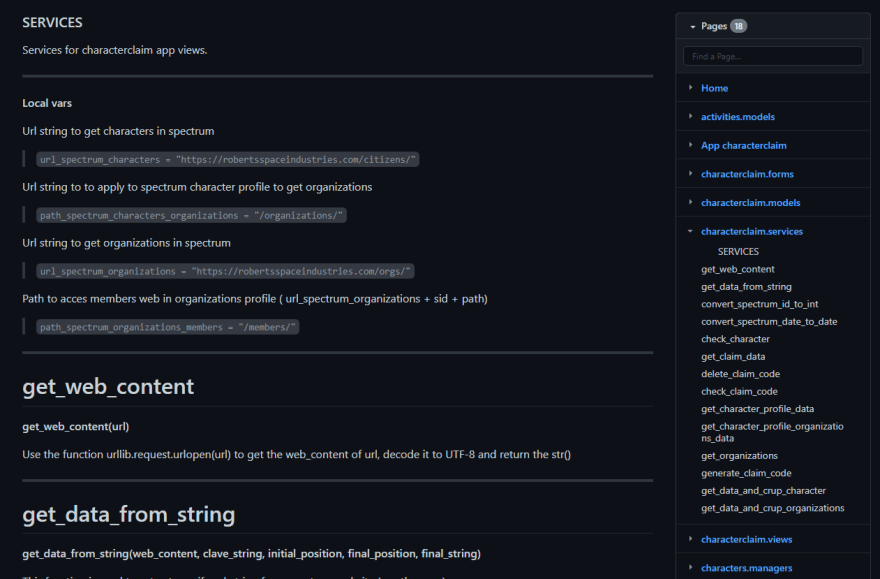Focus the Find a Page search field

(x=773, y=56)
